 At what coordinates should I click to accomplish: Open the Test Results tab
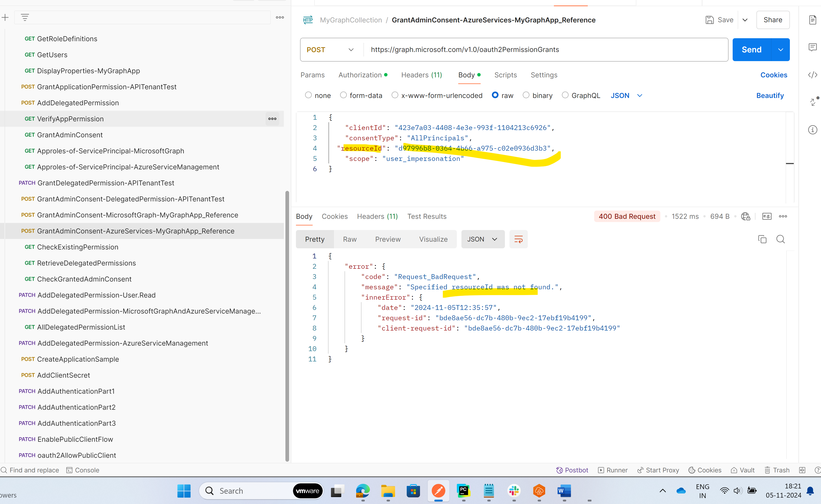427,216
